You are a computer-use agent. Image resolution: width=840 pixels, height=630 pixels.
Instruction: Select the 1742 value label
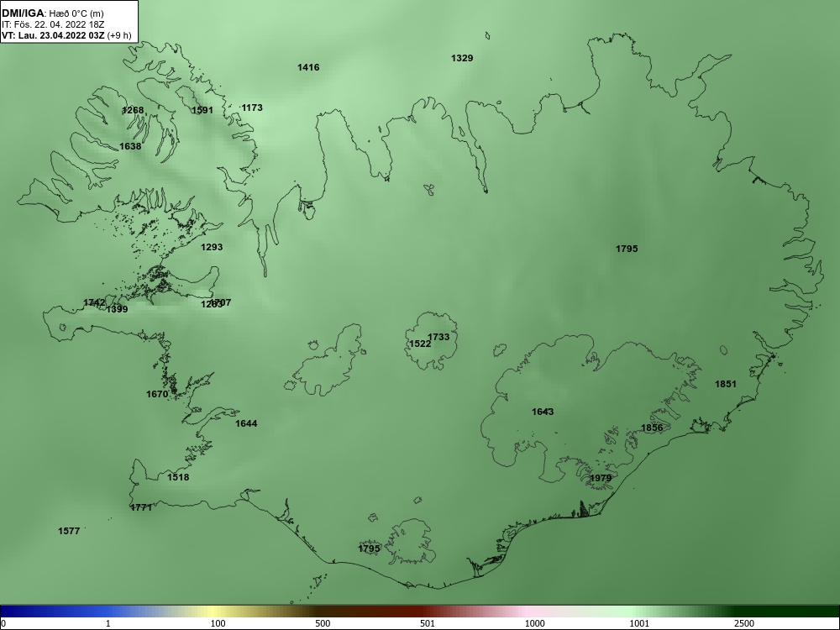coord(94,302)
